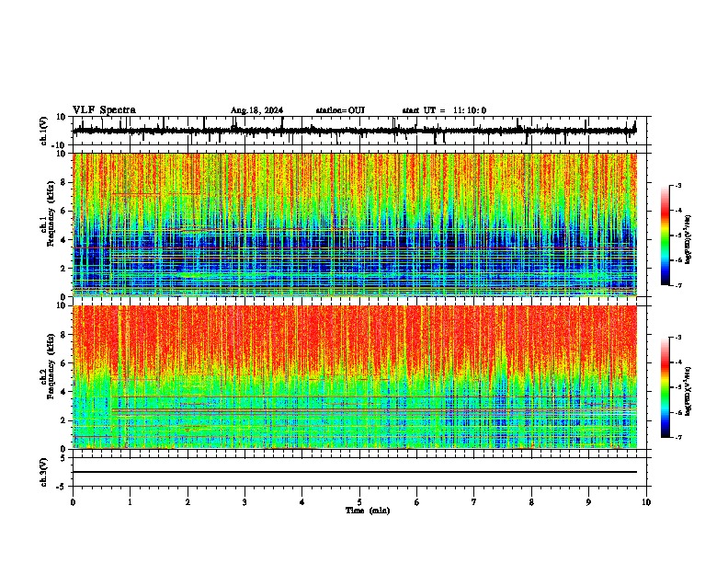Click the "4" kHz tick on ch.2 spectrogram
Screen dimensions: 728x563
[x=64, y=392]
